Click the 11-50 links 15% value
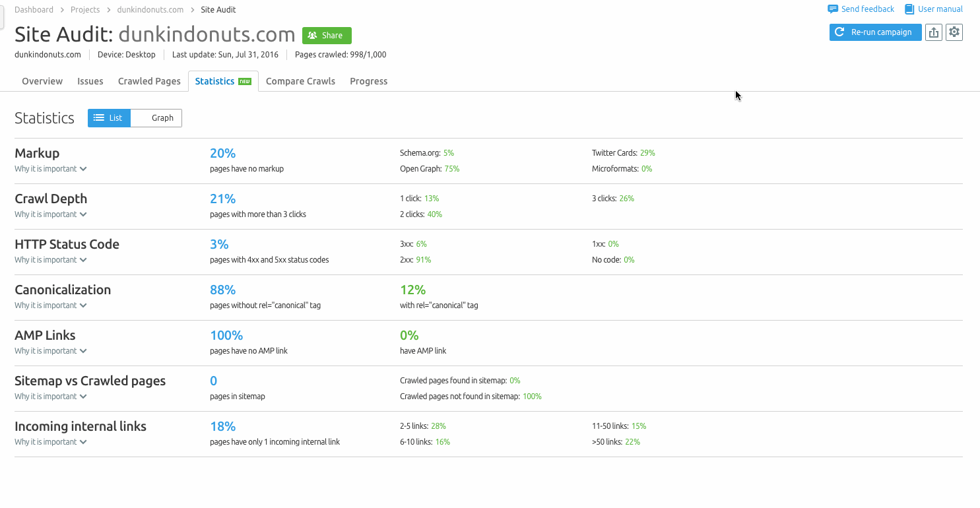The width and height of the screenshot is (980, 508). click(639, 426)
